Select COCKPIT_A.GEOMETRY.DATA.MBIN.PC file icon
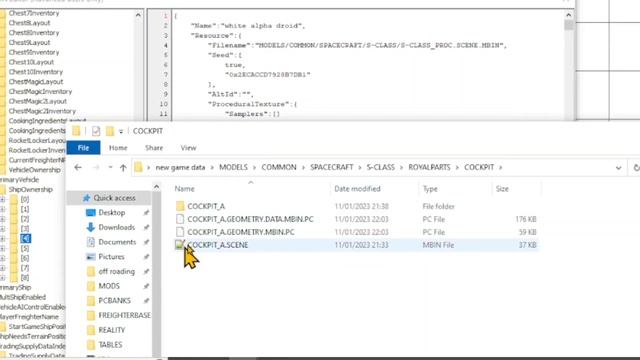This screenshot has width=640, height=360. 180,219
